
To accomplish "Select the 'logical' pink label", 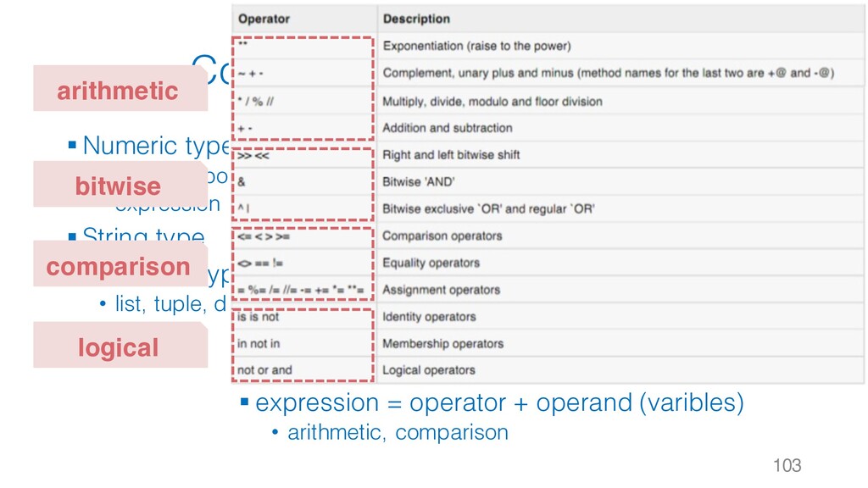I will (119, 347).
